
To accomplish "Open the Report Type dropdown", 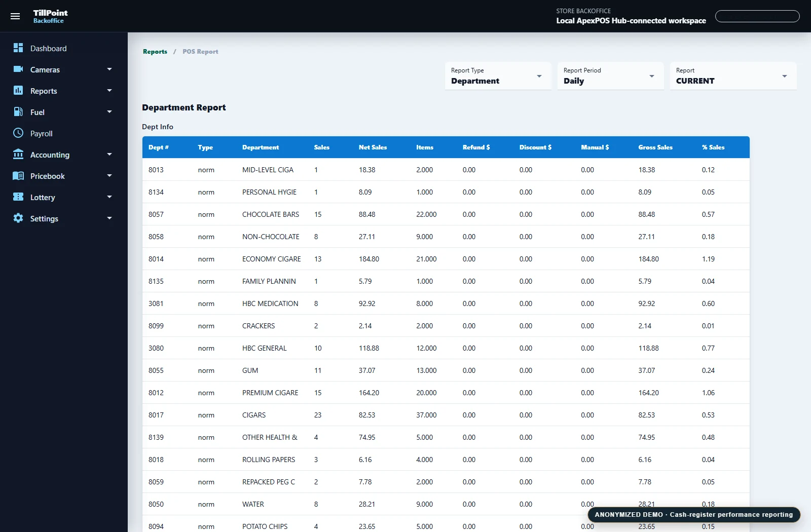I will pos(498,76).
